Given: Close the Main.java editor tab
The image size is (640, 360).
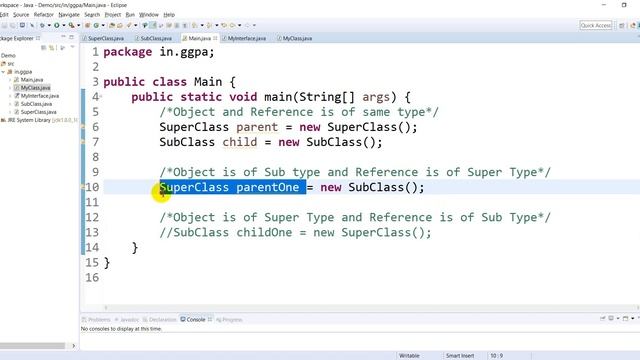Looking at the screenshot, I should point(215,38).
